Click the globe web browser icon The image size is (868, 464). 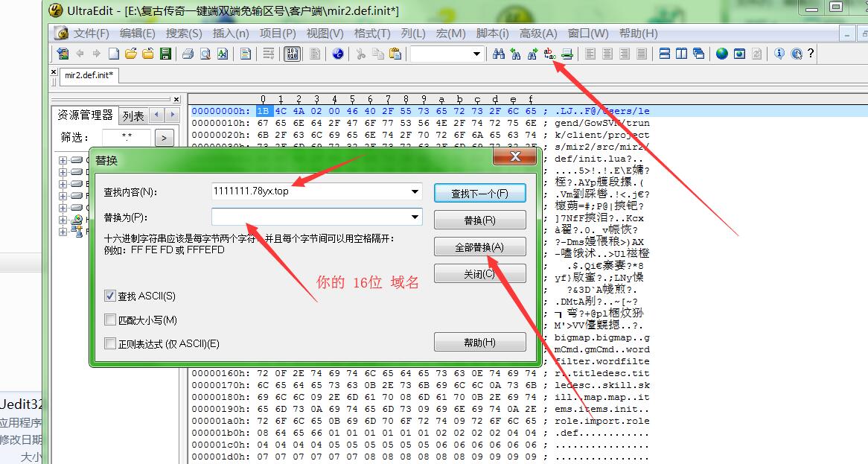click(722, 54)
